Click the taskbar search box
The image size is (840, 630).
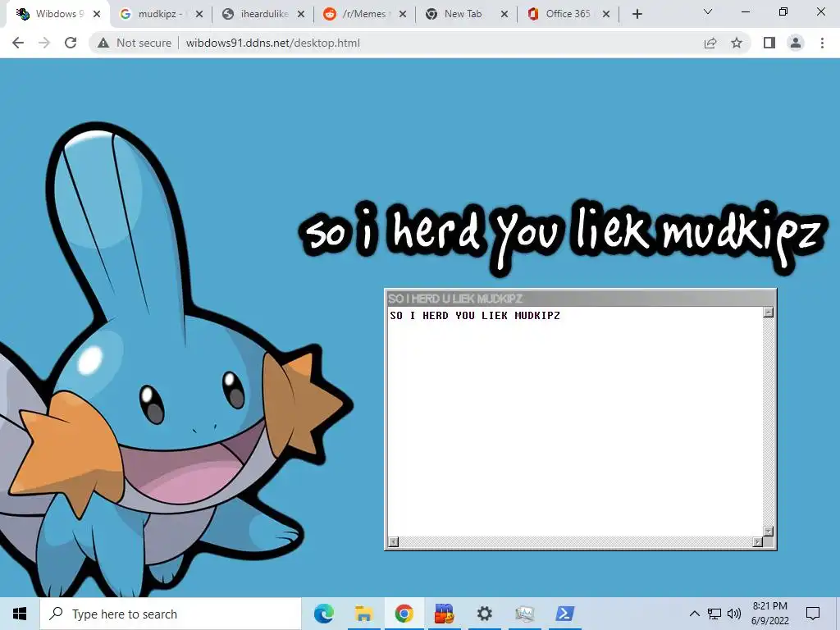tap(171, 614)
